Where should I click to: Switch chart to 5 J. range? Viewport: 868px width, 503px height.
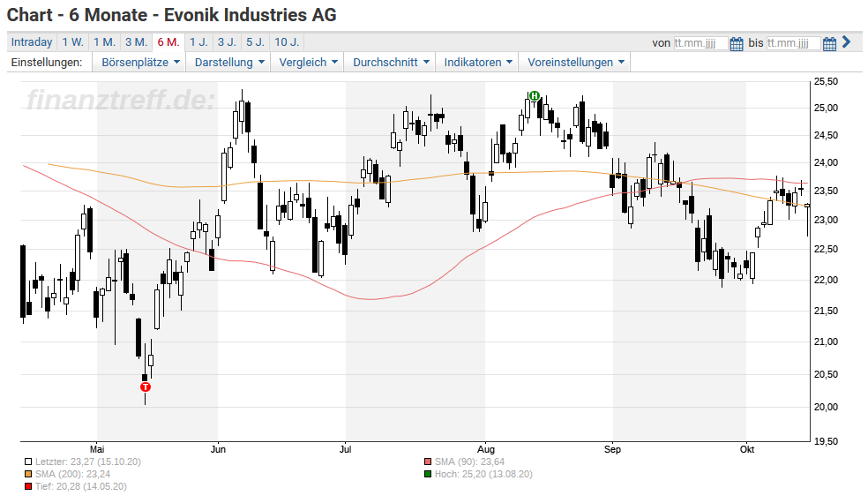(x=255, y=42)
